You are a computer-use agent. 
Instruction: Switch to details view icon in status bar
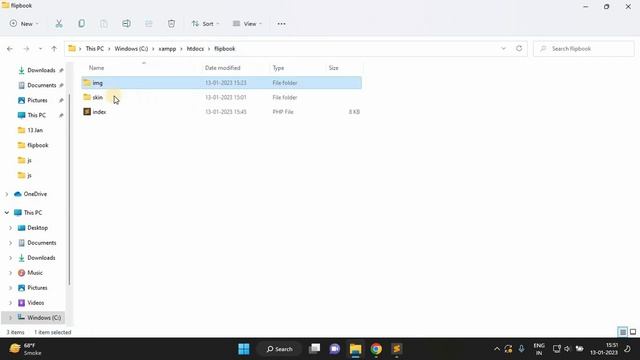point(623,332)
